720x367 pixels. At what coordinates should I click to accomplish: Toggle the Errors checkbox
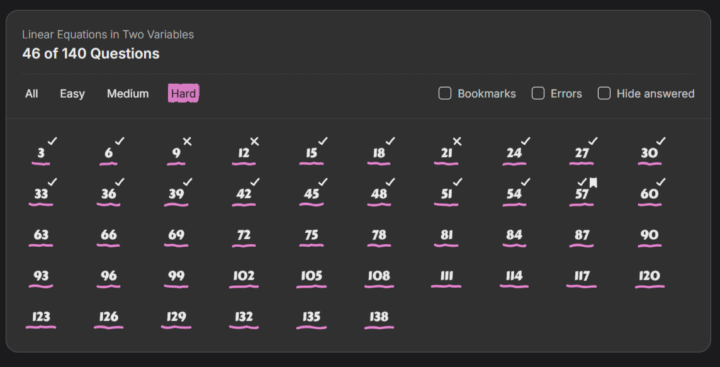(x=538, y=94)
